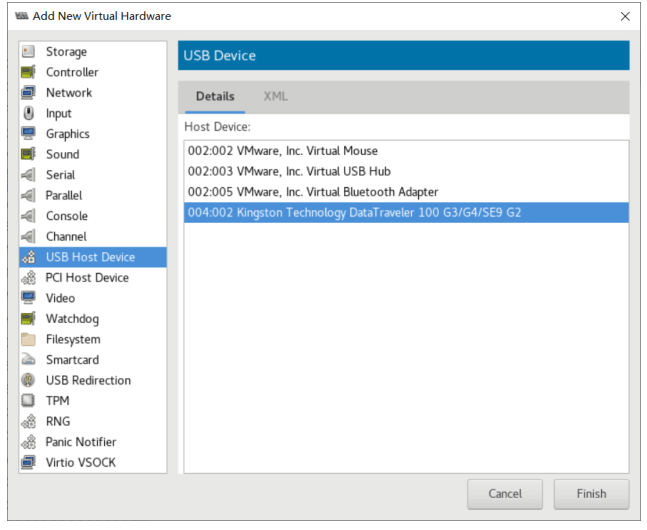
Task: Select the Sound card icon
Action: [28, 155]
